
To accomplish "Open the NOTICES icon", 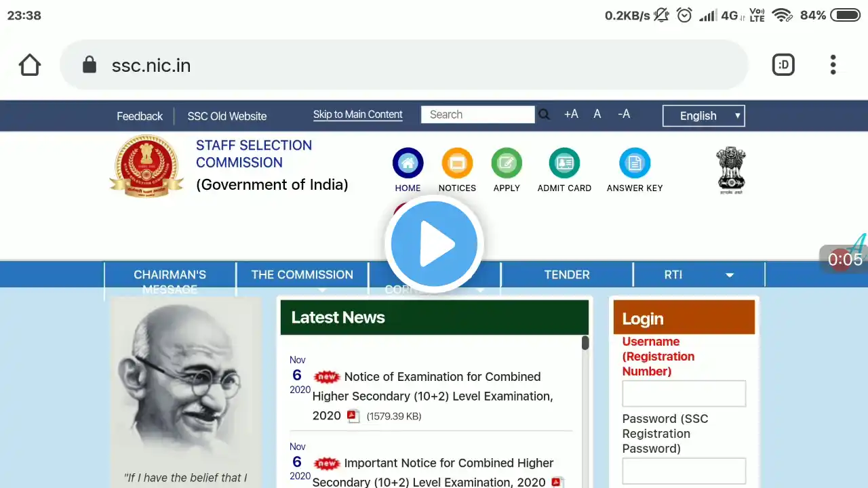I will click(457, 163).
